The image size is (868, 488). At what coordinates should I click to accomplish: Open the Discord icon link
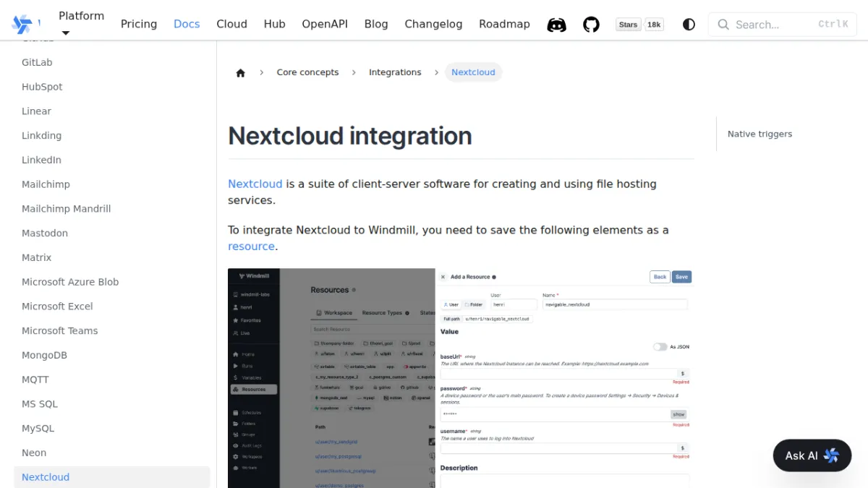click(556, 25)
